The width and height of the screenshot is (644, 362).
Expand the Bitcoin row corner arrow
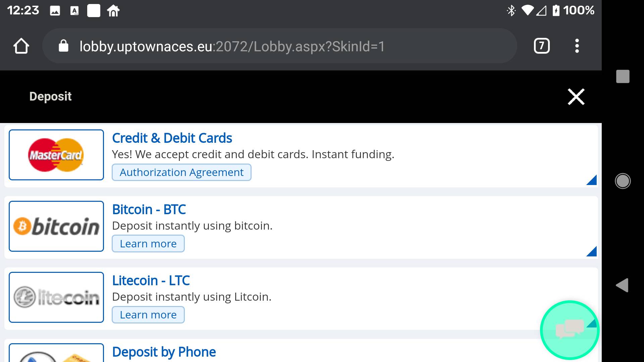pos(592,252)
